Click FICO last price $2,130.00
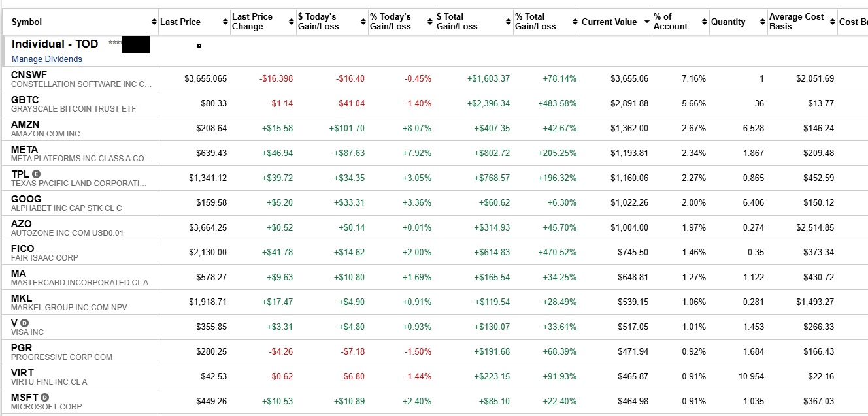868x416 pixels. pyautogui.click(x=208, y=252)
